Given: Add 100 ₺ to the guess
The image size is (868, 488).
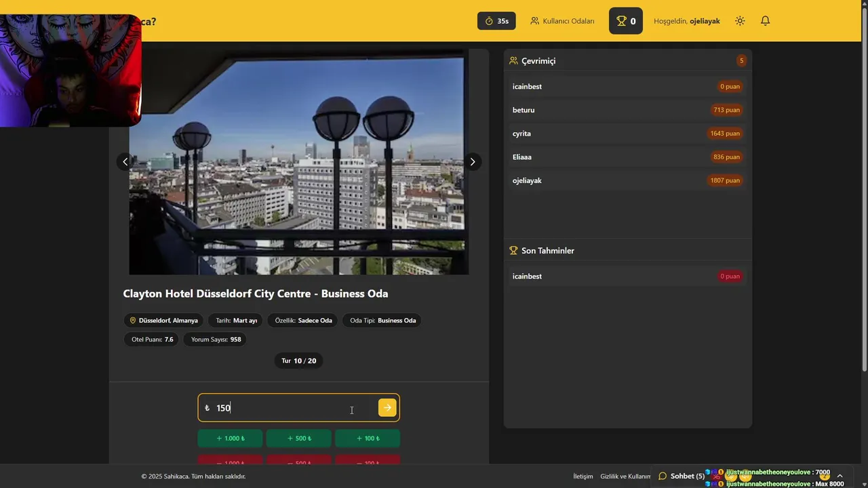Looking at the screenshot, I should 367,439.
